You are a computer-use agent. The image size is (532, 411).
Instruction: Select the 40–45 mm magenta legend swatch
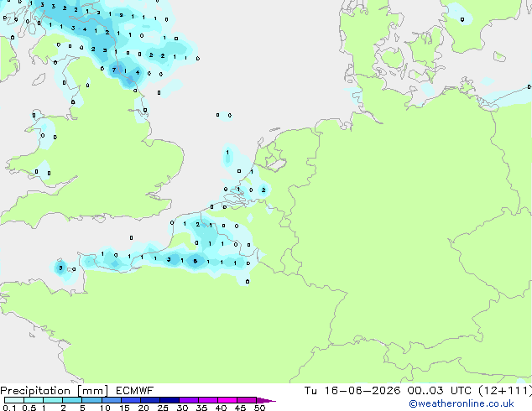click(x=227, y=400)
